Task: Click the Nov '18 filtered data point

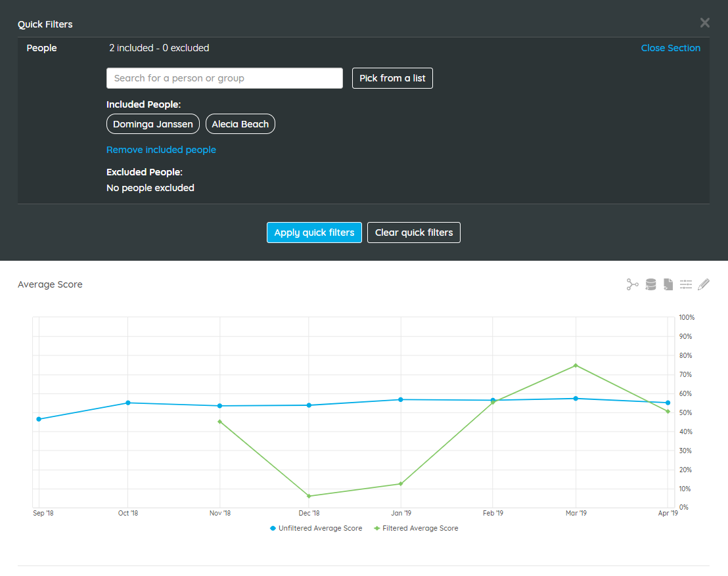Action: point(220,422)
